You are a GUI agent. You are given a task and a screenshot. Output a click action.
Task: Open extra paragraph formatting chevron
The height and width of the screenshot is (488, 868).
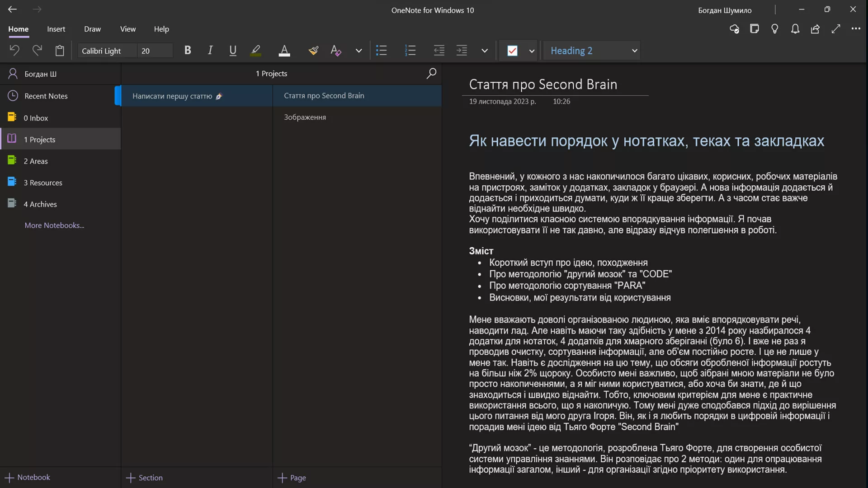[484, 51]
